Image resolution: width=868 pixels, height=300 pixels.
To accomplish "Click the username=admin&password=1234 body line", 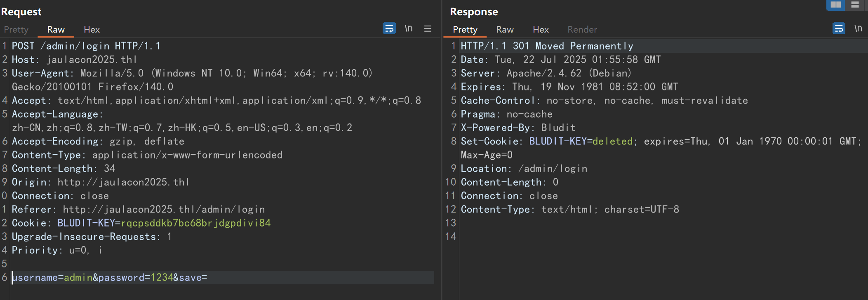I will [x=109, y=277].
